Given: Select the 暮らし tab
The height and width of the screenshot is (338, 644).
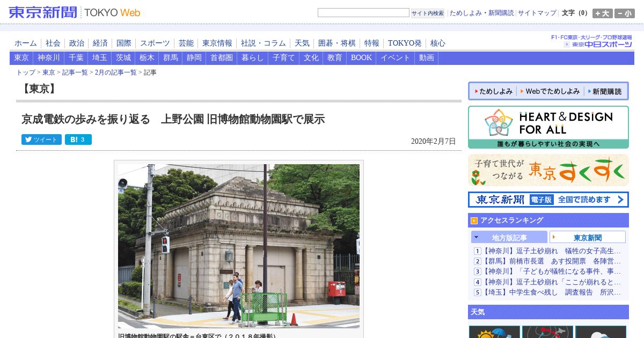Looking at the screenshot, I should 253,58.
